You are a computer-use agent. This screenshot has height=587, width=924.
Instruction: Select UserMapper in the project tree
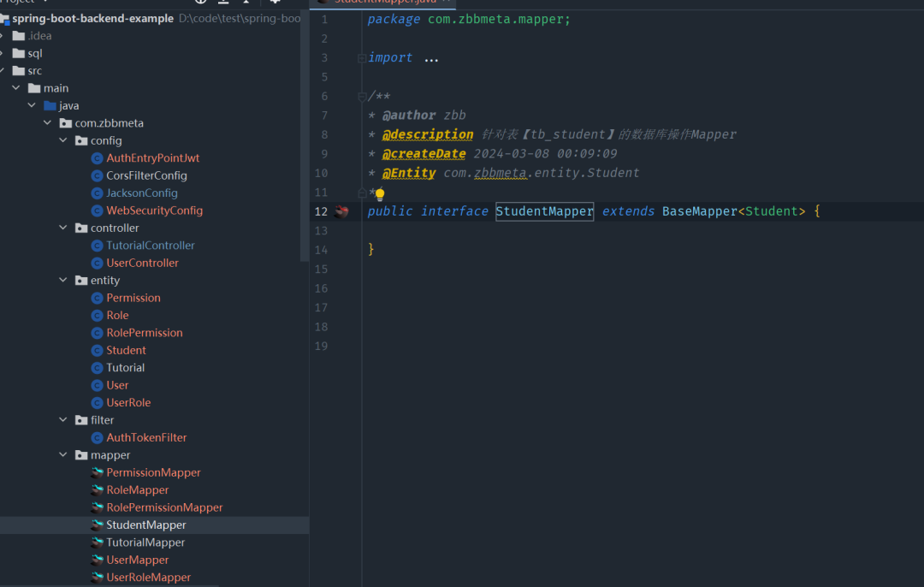pyautogui.click(x=137, y=560)
